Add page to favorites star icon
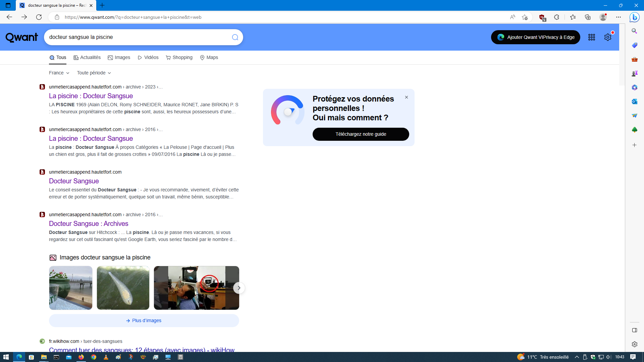 tap(525, 17)
